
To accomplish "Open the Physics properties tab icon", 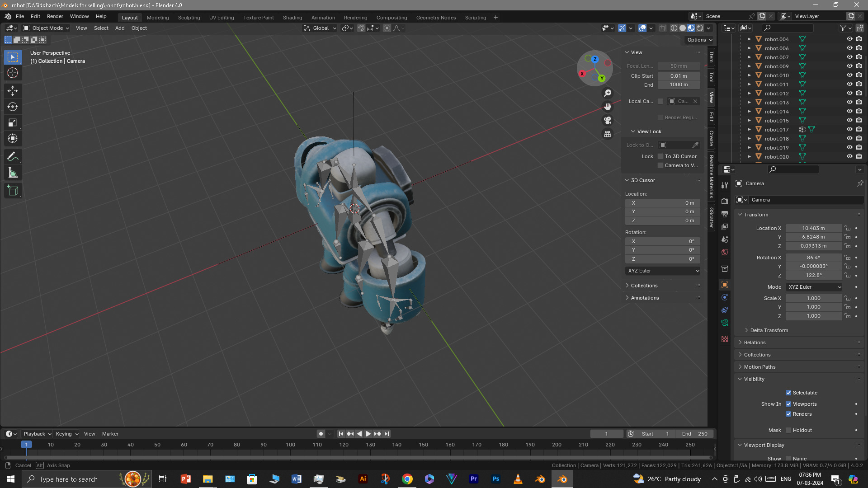I will [x=725, y=297].
